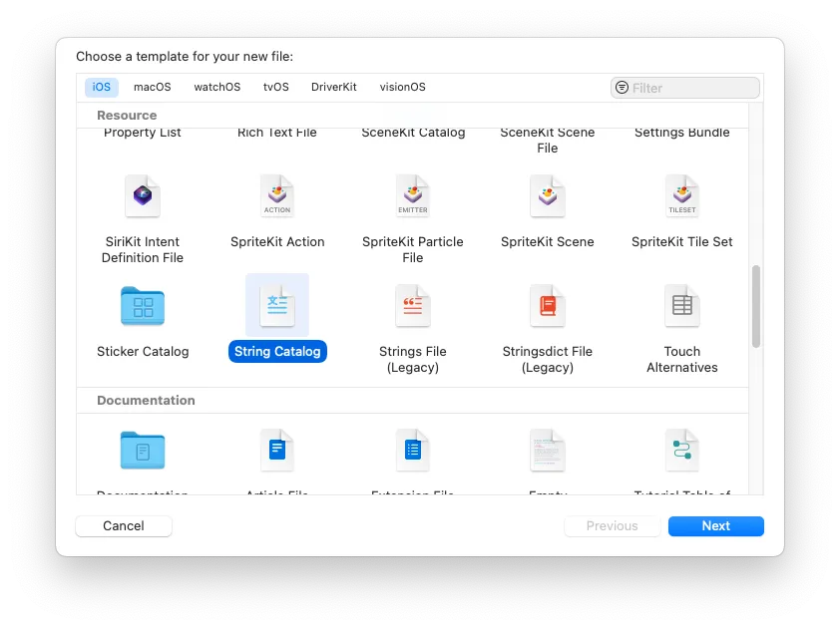The height and width of the screenshot is (630, 840).
Task: Cancel the template selection dialog
Action: [x=123, y=525]
